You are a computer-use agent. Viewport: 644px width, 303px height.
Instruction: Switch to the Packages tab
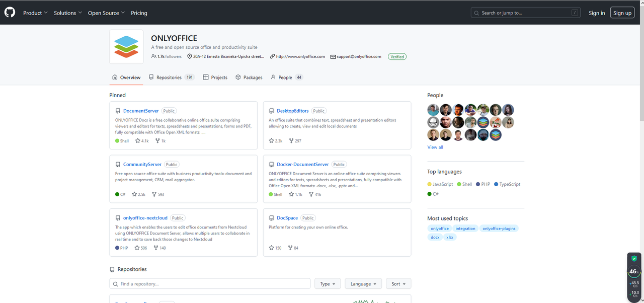[x=249, y=78]
